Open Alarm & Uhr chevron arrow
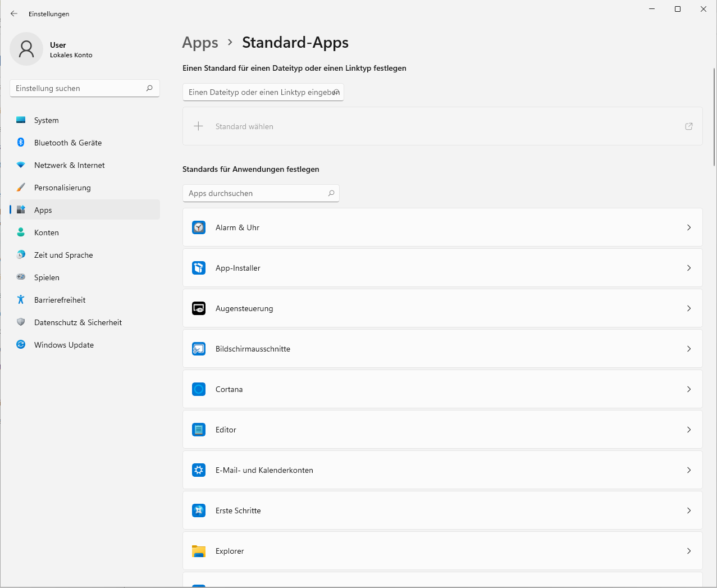 [688, 227]
